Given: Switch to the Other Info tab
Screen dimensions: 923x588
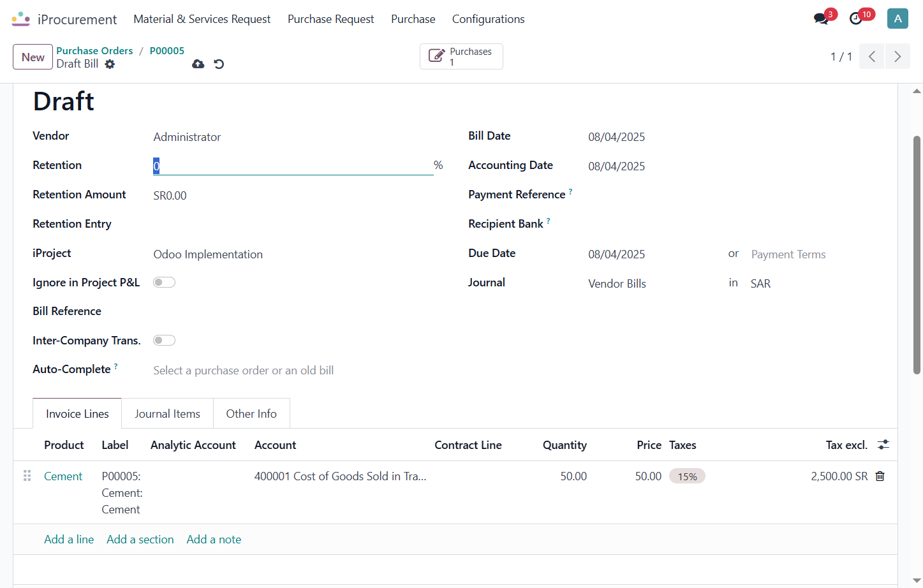Looking at the screenshot, I should [x=251, y=414].
